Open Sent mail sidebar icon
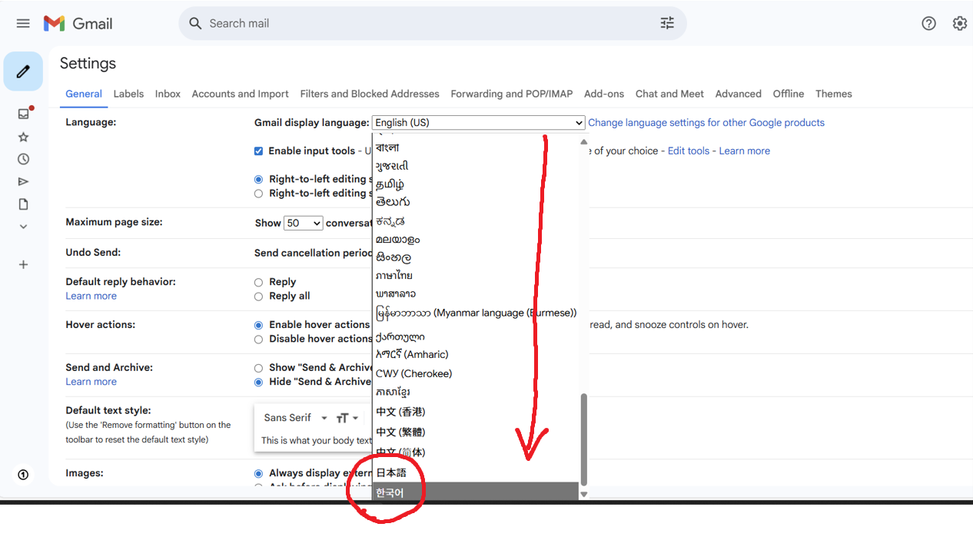The height and width of the screenshot is (560, 973). [23, 181]
